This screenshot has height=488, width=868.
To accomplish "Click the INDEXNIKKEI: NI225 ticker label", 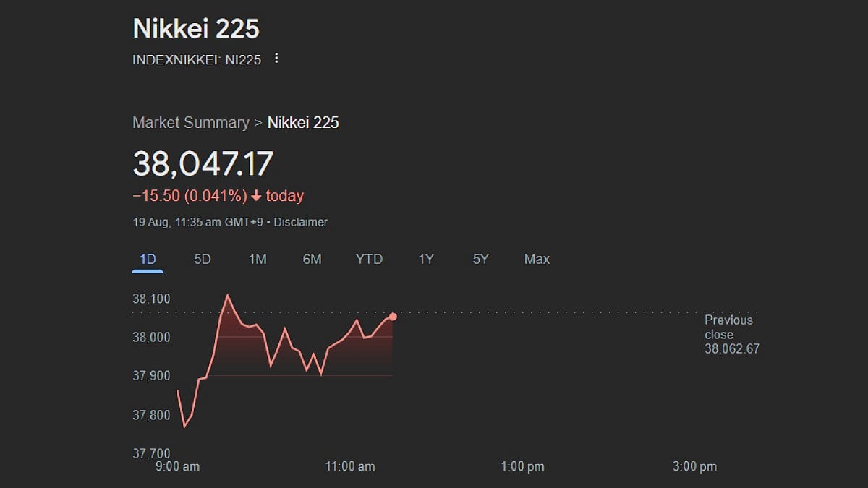I will (197, 60).
